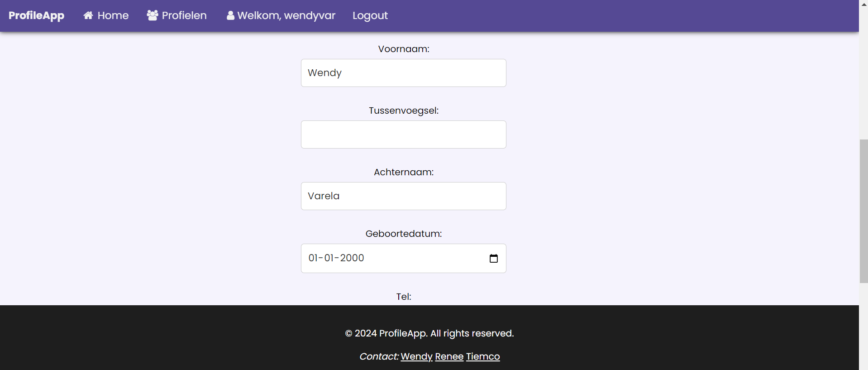Click the scrollbar up arrow

(863, 4)
